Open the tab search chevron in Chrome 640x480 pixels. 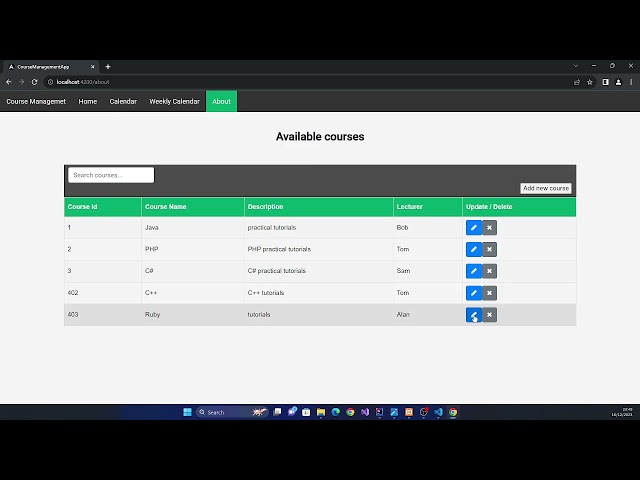tap(576, 66)
